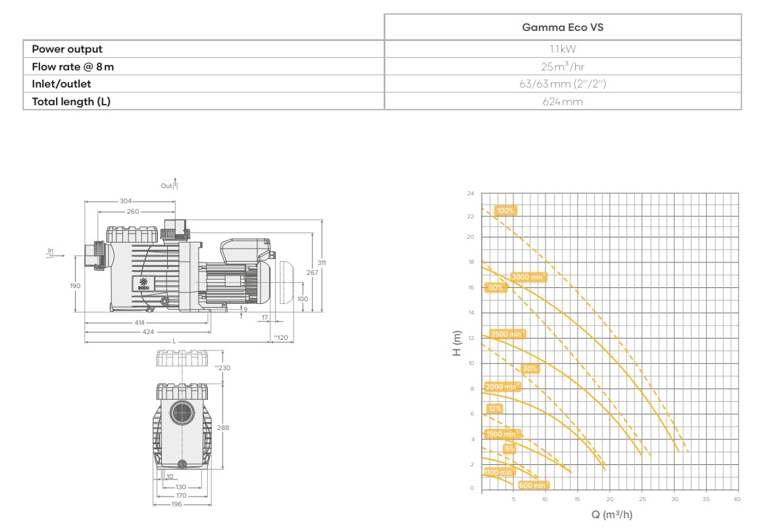Select the "1100 min⁻¹" curve label
The width and height of the screenshot is (764, 532).
click(499, 472)
